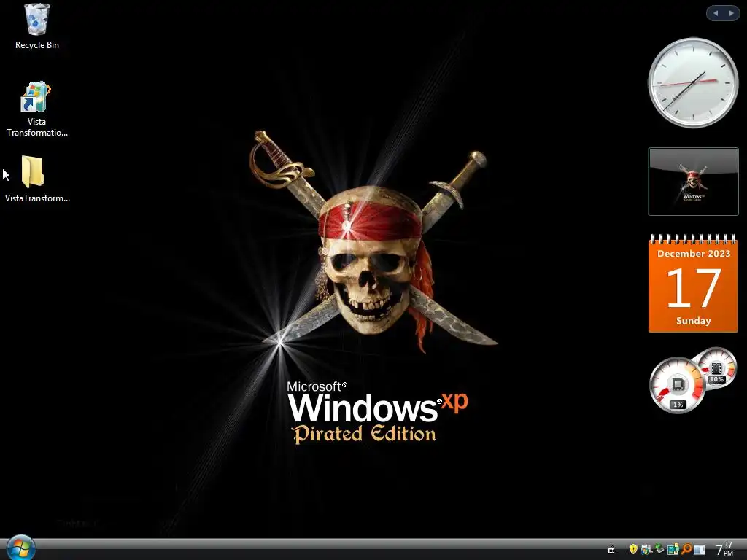Click the orange magnifier search tray icon
The height and width of the screenshot is (560, 747).
click(x=686, y=549)
